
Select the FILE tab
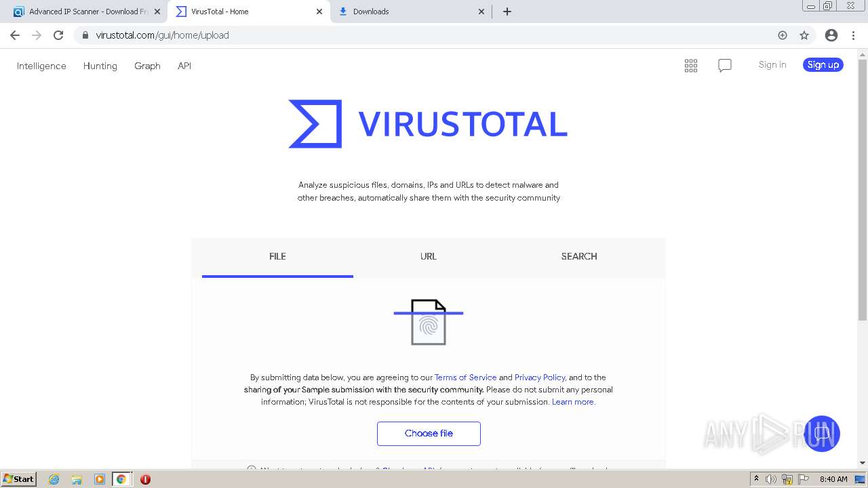277,257
